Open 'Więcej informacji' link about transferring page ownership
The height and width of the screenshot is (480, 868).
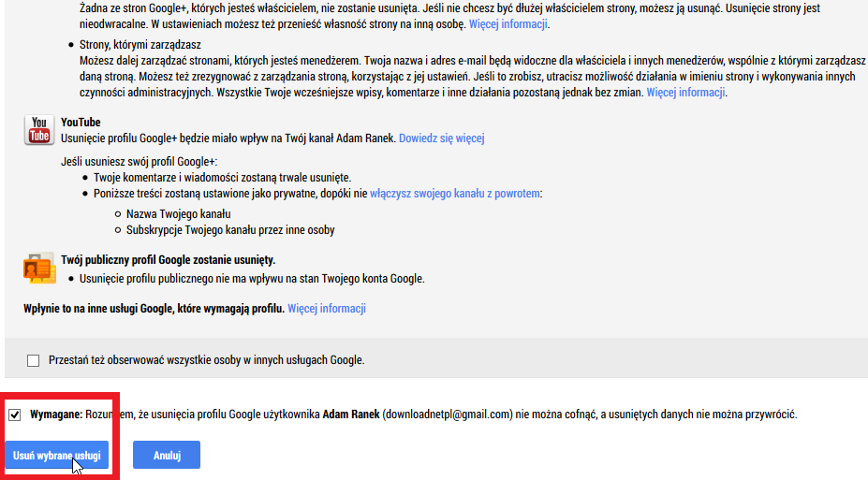pyautogui.click(x=508, y=23)
